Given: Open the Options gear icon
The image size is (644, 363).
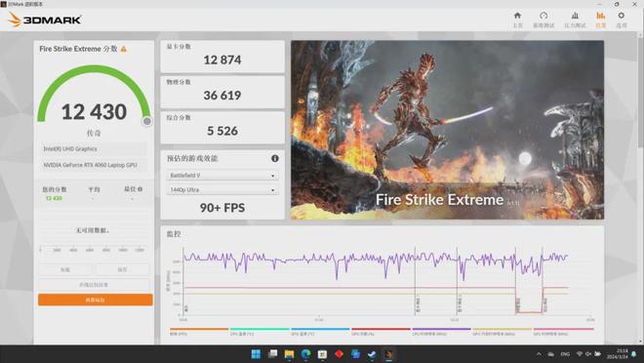Looking at the screenshot, I should (x=621, y=20).
